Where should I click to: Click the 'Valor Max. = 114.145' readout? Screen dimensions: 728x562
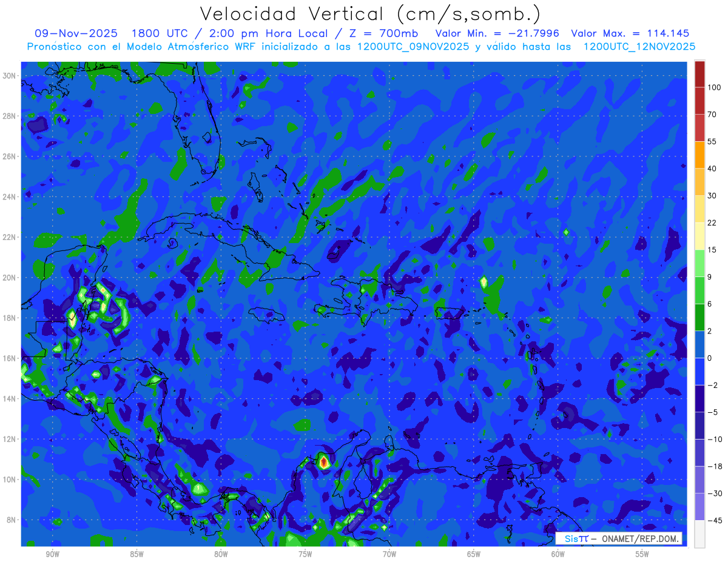630,33
